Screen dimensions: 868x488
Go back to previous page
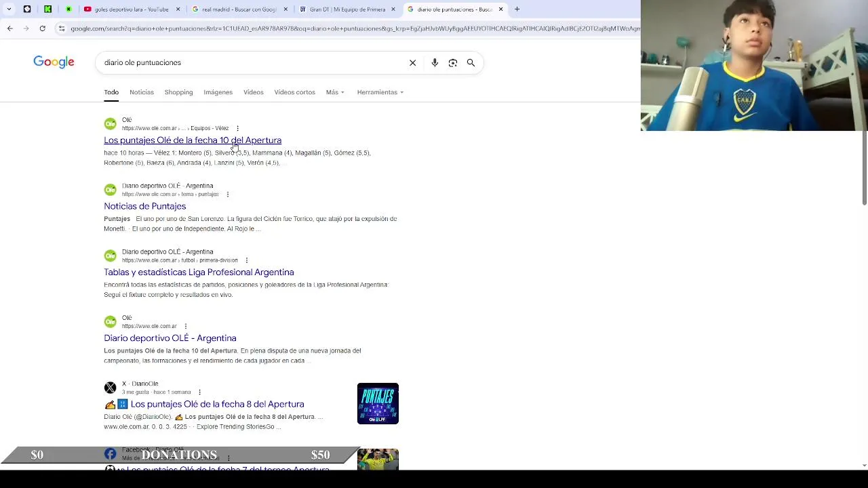pyautogui.click(x=9, y=28)
